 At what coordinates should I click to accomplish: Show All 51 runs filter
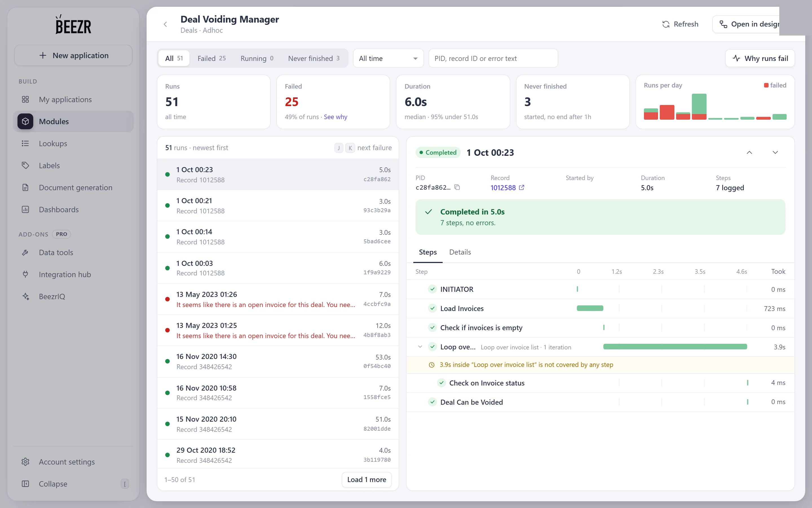pos(174,58)
